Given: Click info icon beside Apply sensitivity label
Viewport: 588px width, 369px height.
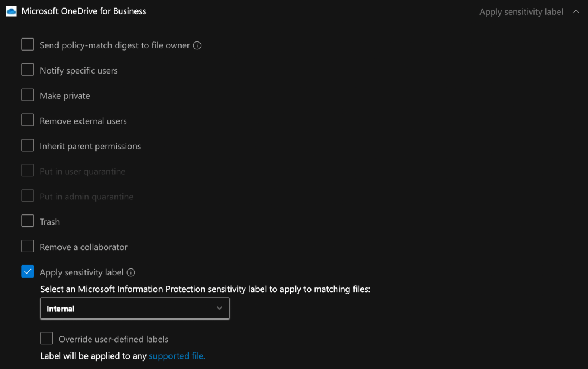Looking at the screenshot, I should [131, 272].
